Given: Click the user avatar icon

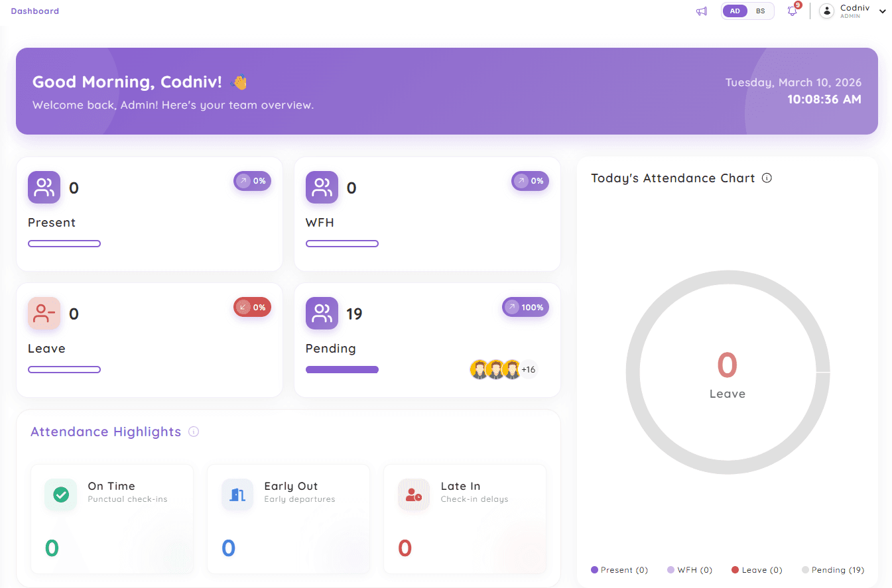Looking at the screenshot, I should (826, 11).
